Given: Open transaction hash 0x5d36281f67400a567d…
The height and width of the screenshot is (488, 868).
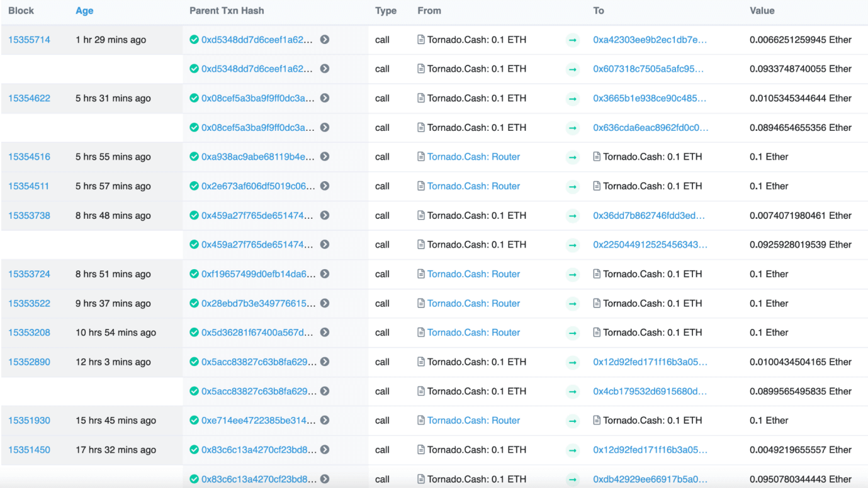Looking at the screenshot, I should 258,333.
